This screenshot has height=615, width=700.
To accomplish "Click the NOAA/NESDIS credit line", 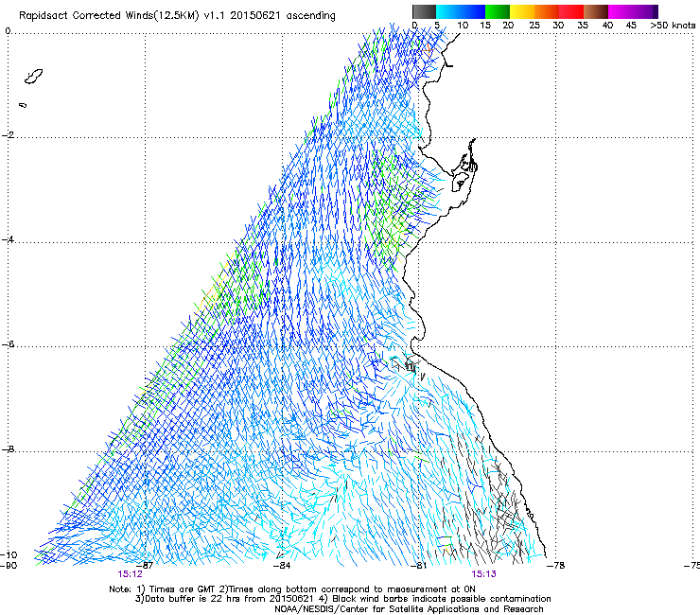I will [x=409, y=609].
